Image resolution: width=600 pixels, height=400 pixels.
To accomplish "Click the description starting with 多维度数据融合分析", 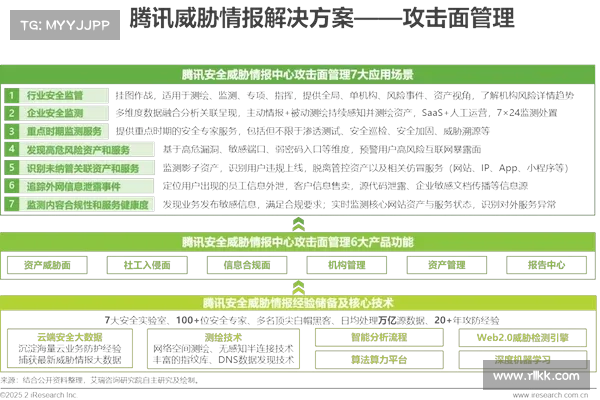I will coord(336,113).
